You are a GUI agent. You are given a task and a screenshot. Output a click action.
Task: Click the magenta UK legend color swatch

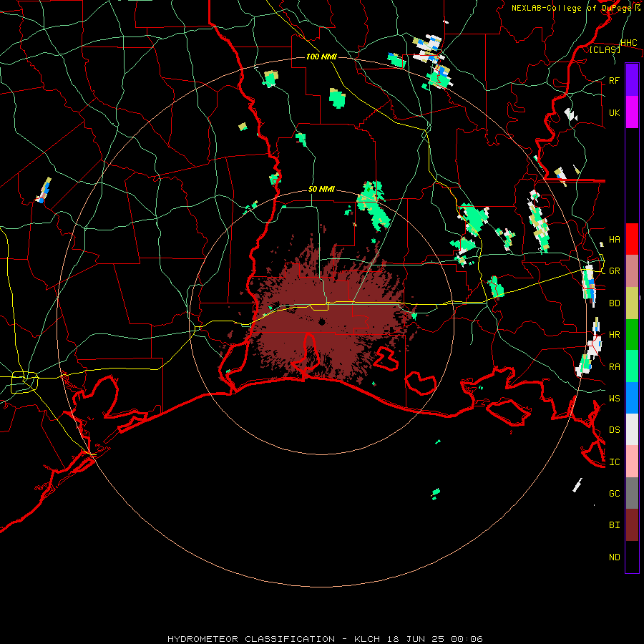[x=632, y=112]
